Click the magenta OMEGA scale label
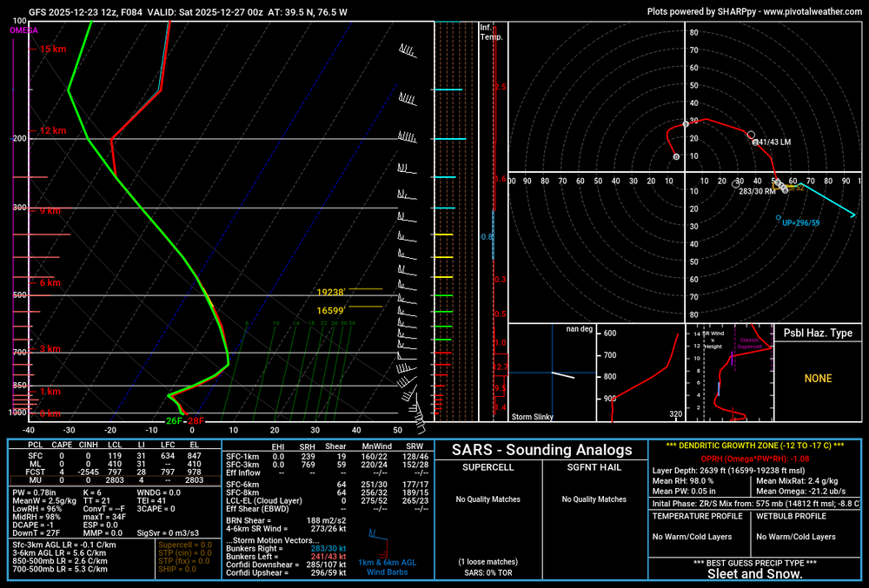 point(23,30)
